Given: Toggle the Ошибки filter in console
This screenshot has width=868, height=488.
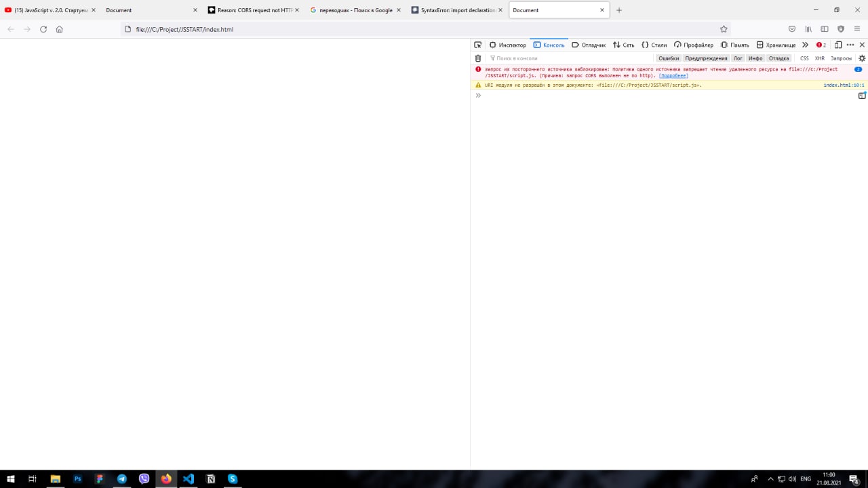Looking at the screenshot, I should pyautogui.click(x=669, y=58).
